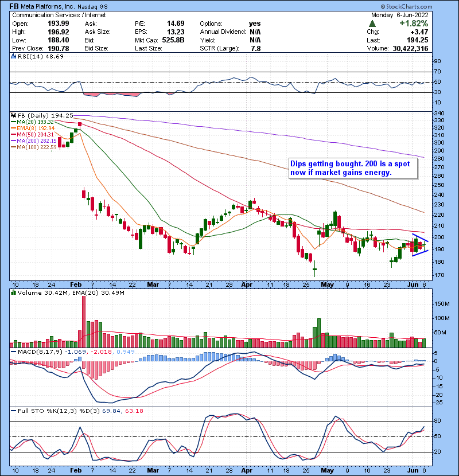The width and height of the screenshot is (459, 476).
Task: Click the Monday 6-Jun-2022 date
Action: coord(400,15)
